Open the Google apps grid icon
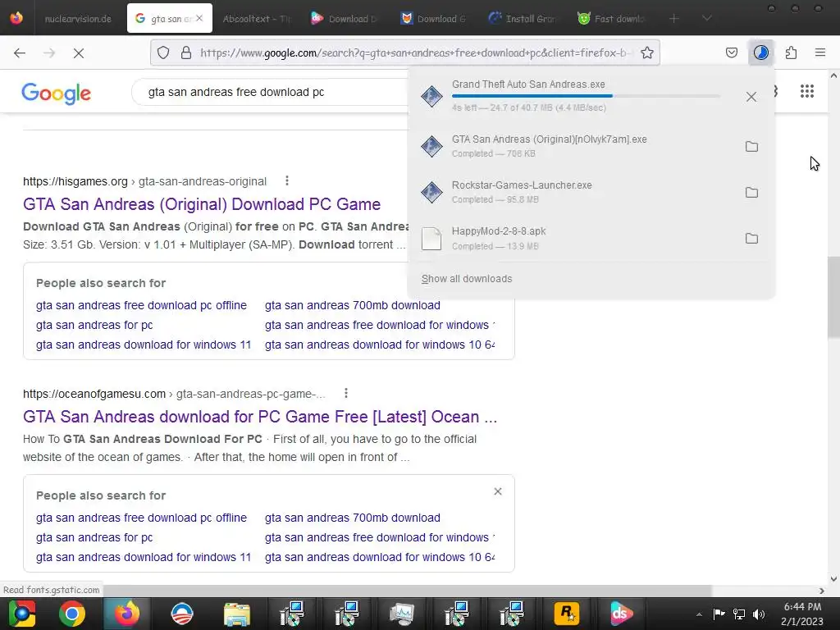 [807, 91]
